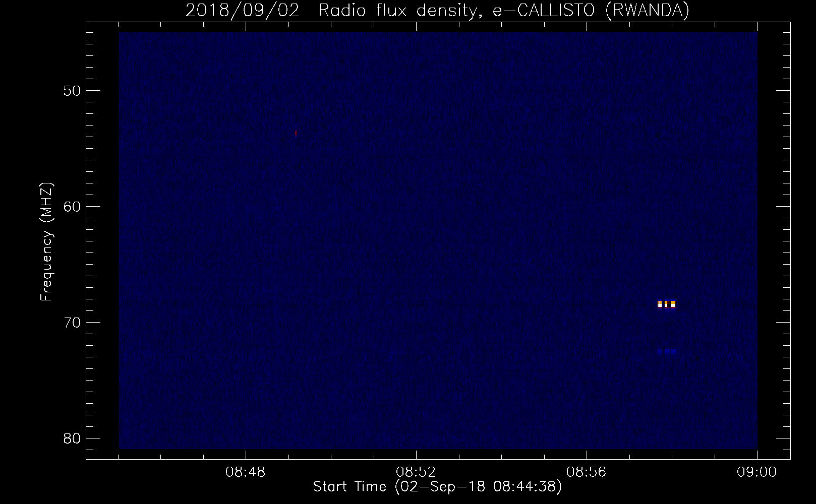Image resolution: width=816 pixels, height=504 pixels.
Task: Click the 50 MHz frequency tick label
Action: (73, 91)
